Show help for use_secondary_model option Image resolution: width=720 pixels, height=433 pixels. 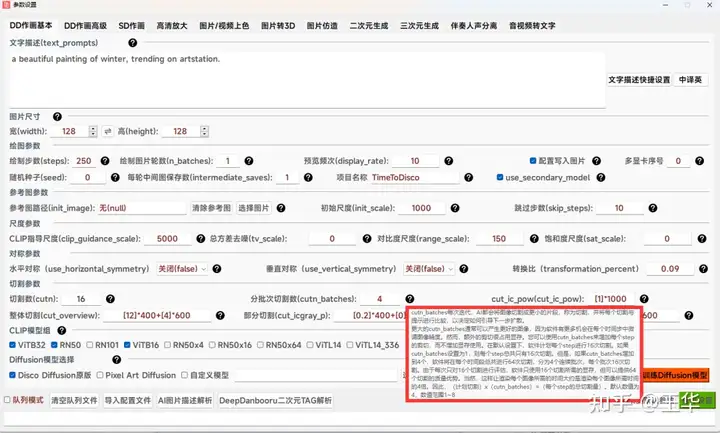[x=601, y=177]
